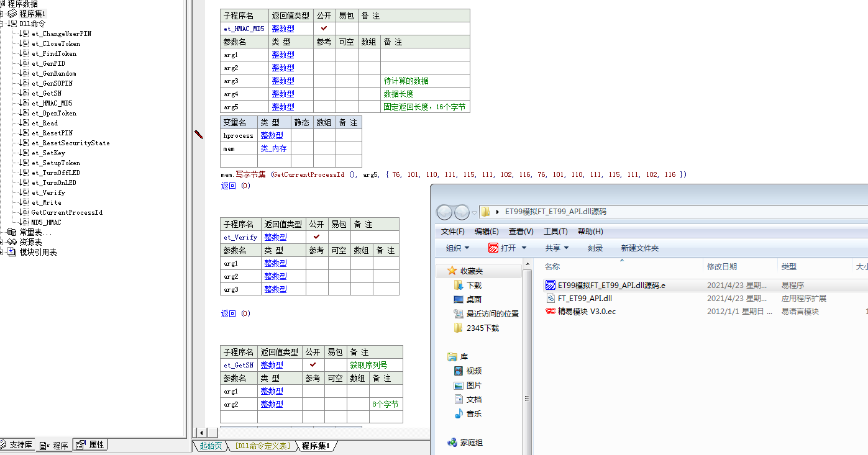Click the 收藏夹 star icon
This screenshot has height=455, width=868.
452,271
